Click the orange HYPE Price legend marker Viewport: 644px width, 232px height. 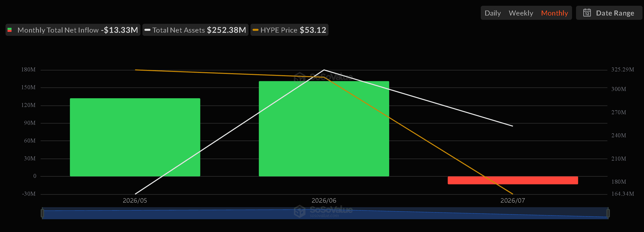[256, 30]
